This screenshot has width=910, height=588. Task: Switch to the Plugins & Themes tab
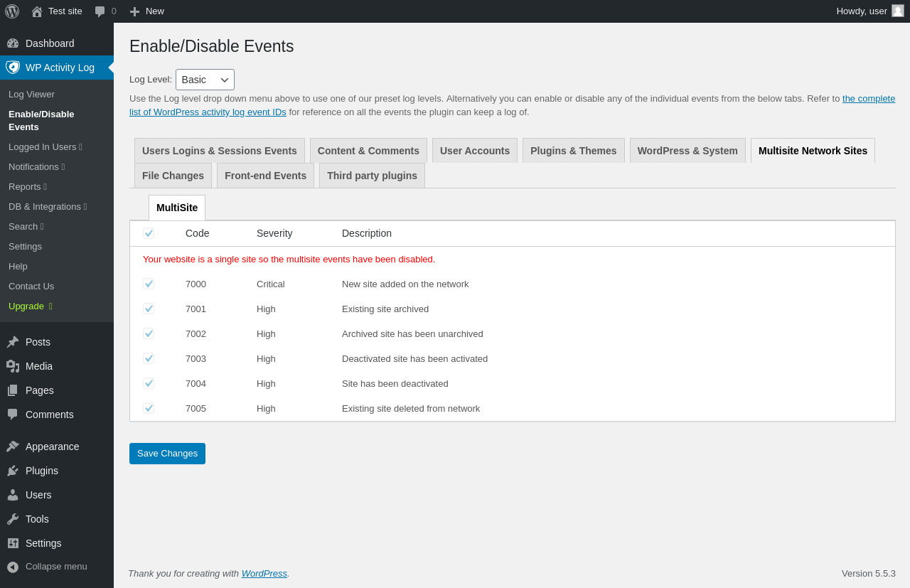[x=573, y=151]
